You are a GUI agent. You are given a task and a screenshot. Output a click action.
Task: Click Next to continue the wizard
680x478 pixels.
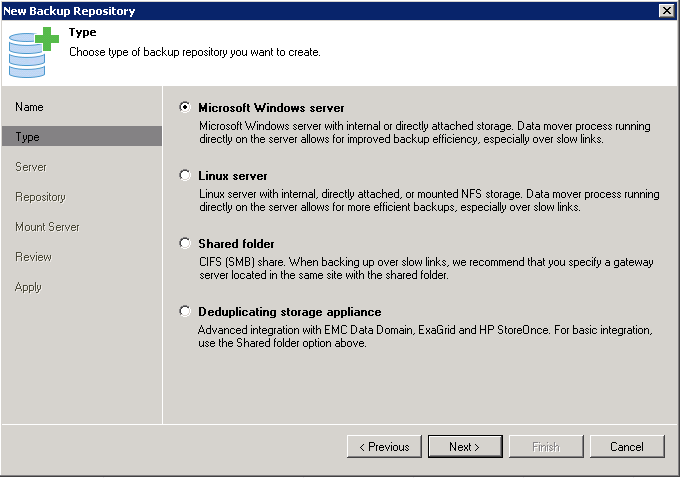click(464, 447)
